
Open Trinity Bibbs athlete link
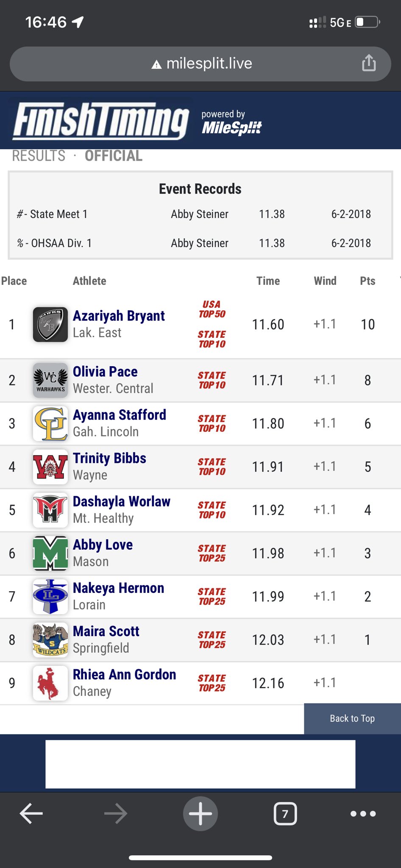pos(109,458)
